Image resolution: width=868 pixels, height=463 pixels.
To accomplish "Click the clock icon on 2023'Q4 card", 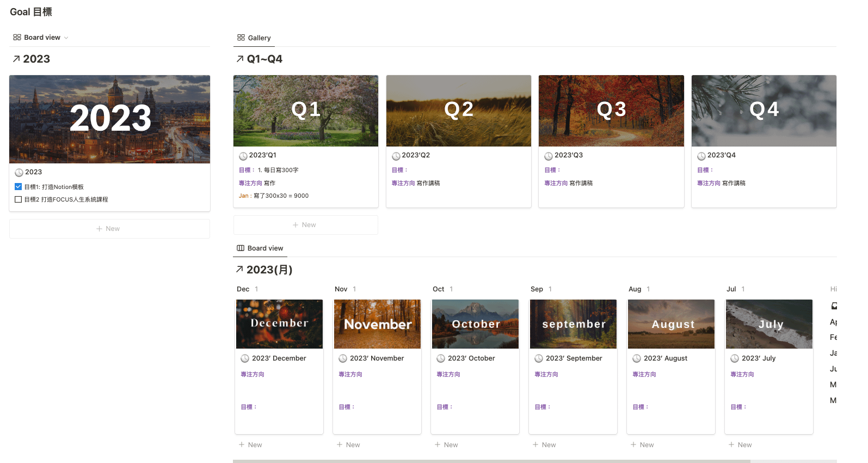I will click(x=701, y=156).
